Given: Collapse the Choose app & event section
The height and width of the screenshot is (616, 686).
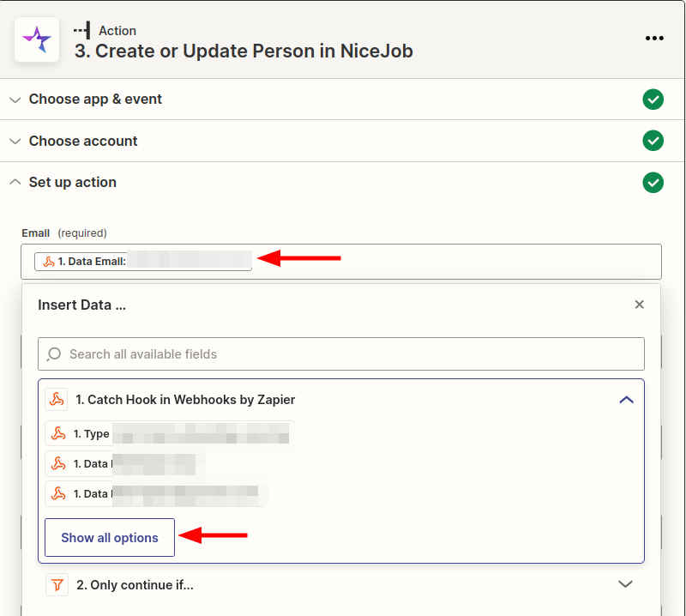Looking at the screenshot, I should [15, 100].
